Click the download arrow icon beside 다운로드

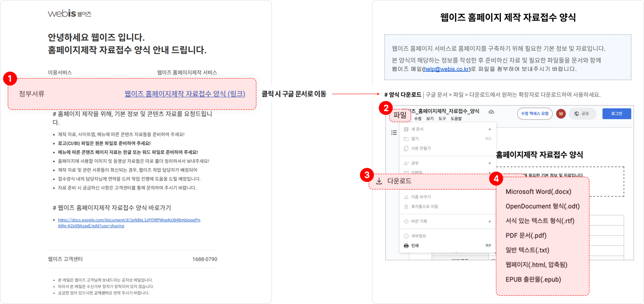pyautogui.click(x=379, y=181)
